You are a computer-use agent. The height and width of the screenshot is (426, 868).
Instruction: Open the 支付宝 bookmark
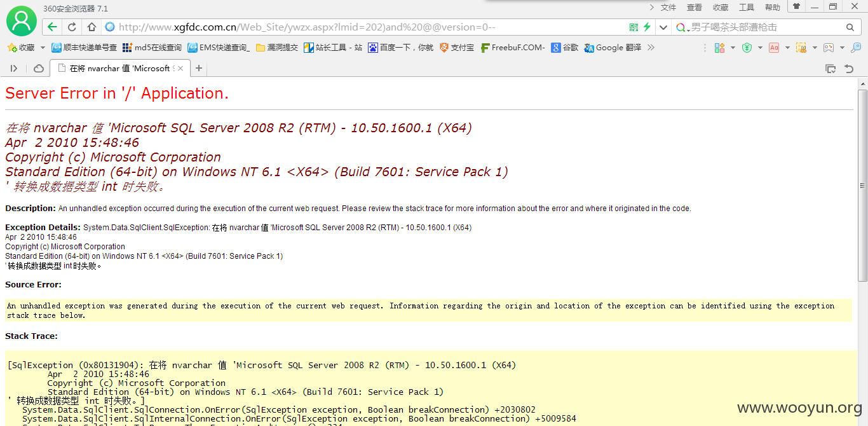click(x=458, y=48)
